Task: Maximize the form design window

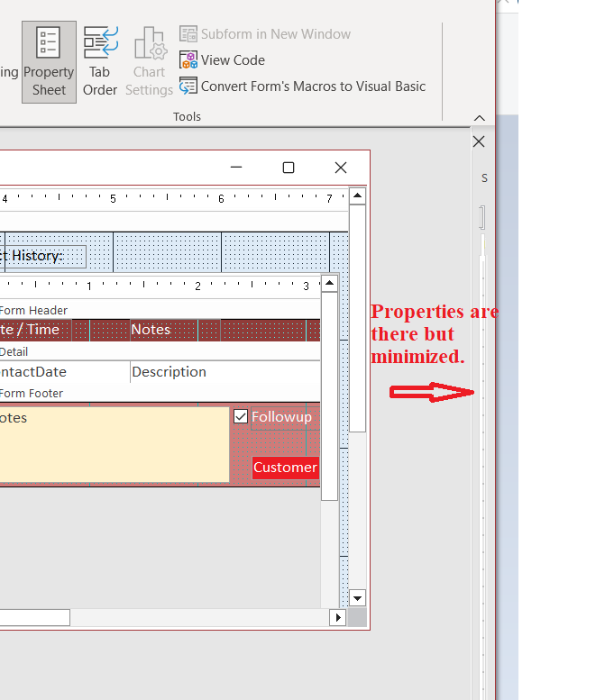Action: 289,168
